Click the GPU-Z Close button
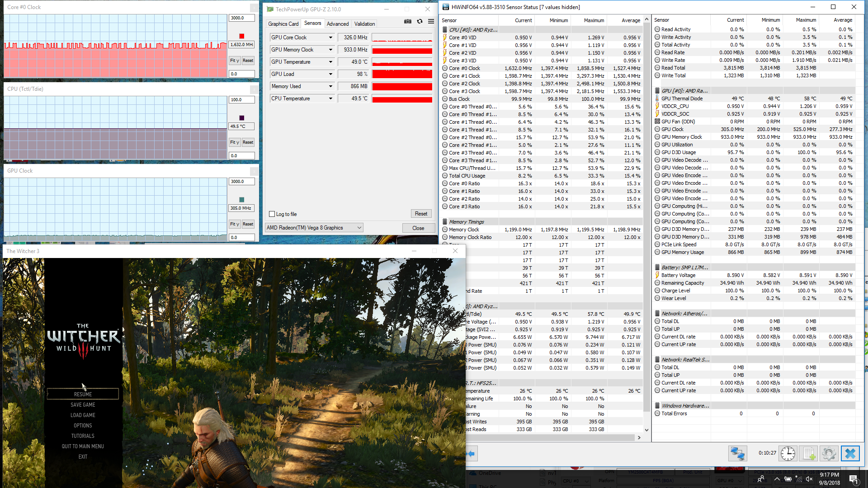Image resolution: width=868 pixels, height=488 pixels. point(418,228)
